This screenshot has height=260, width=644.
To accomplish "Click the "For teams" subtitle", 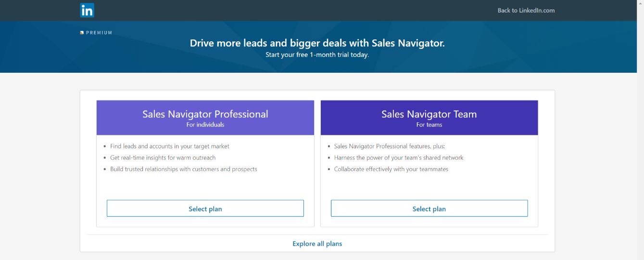I will click(429, 125).
